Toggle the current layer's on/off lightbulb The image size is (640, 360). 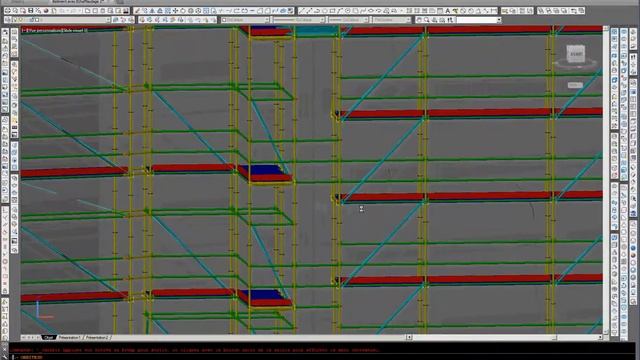point(15,20)
